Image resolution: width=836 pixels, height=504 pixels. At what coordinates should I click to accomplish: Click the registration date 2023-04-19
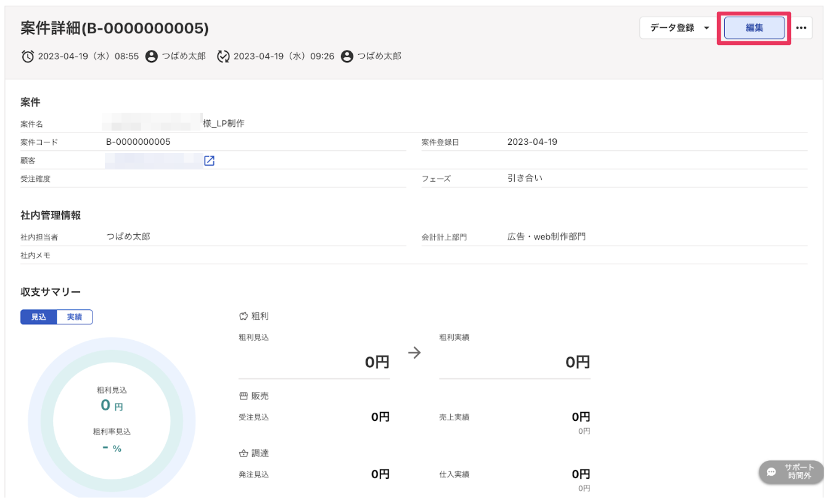[x=532, y=142]
